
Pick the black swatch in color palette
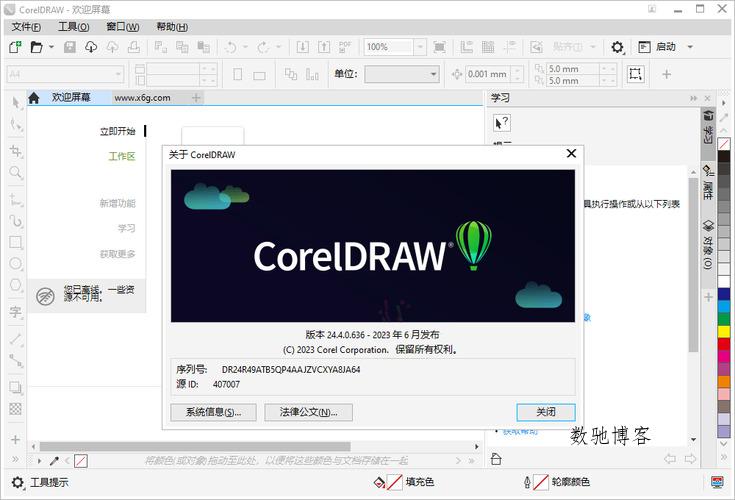pos(724,157)
